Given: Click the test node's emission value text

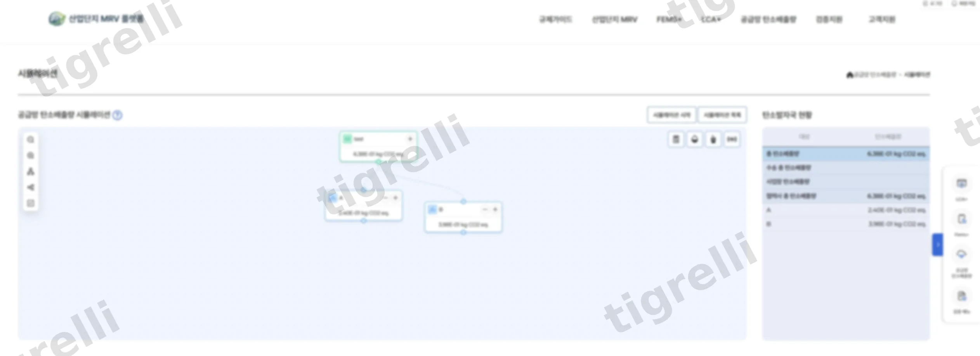Looking at the screenshot, I should [378, 154].
